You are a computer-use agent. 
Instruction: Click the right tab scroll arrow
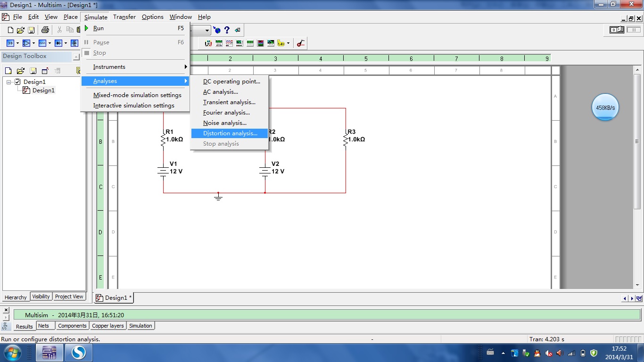[631, 298]
